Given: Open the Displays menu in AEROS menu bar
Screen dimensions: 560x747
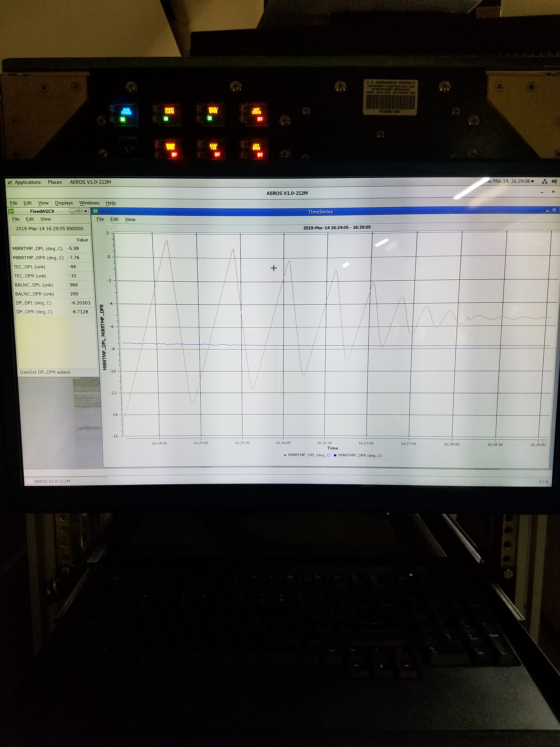Looking at the screenshot, I should [x=64, y=203].
